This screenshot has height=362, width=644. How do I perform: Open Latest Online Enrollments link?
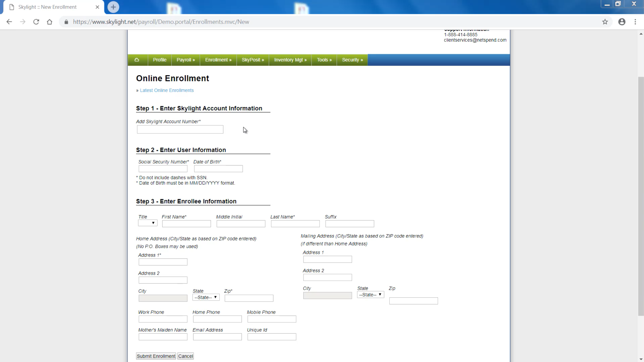167,90
